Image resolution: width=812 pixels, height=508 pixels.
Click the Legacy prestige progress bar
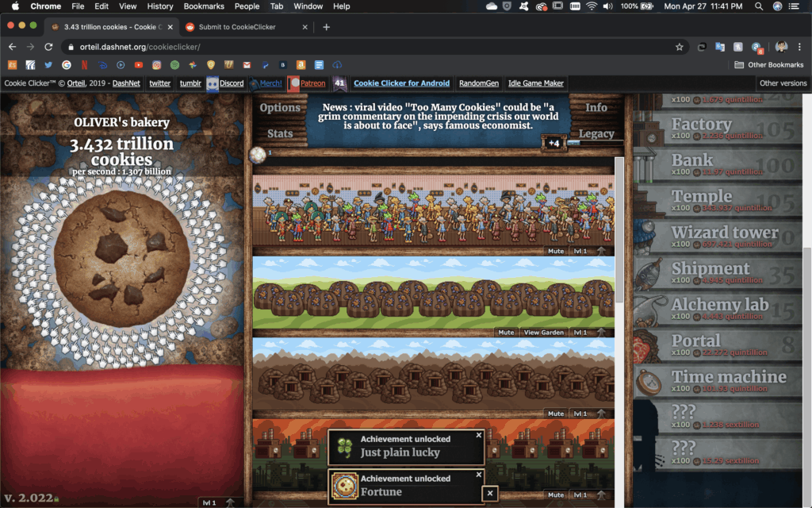coord(593,143)
